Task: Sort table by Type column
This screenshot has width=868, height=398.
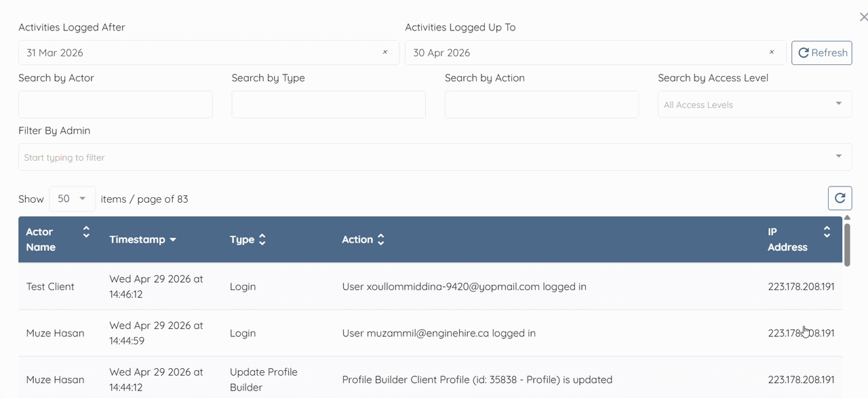Action: point(262,240)
